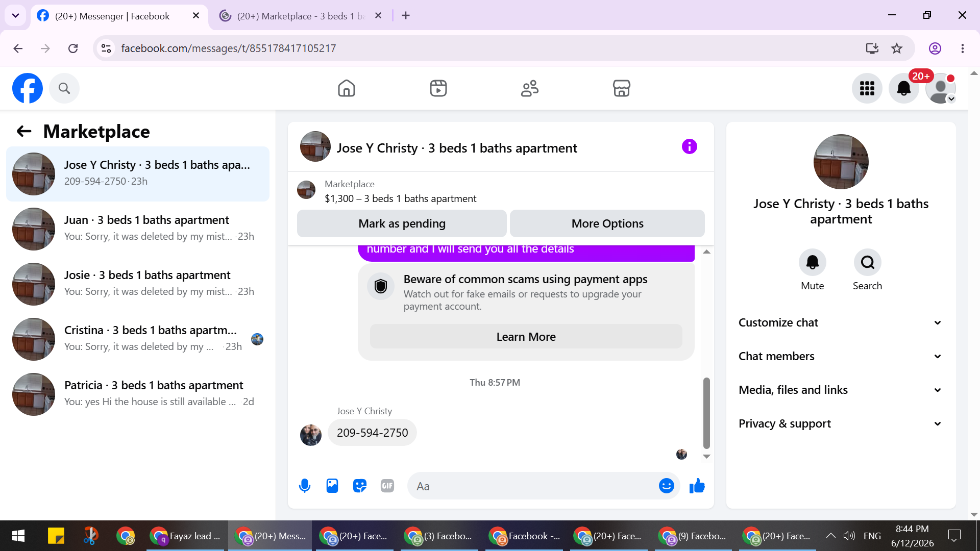The image size is (980, 551).
Task: Click More Options button
Action: 607,223
